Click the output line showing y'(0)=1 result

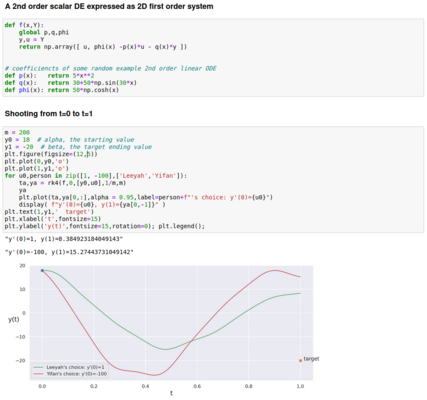(x=64, y=239)
